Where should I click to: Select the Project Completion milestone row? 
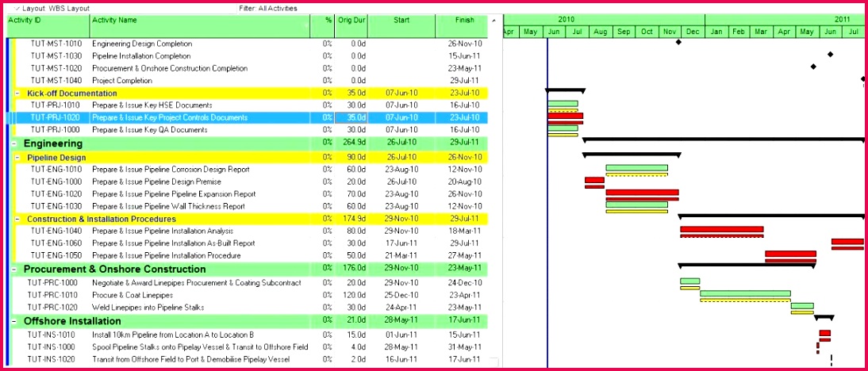point(252,81)
